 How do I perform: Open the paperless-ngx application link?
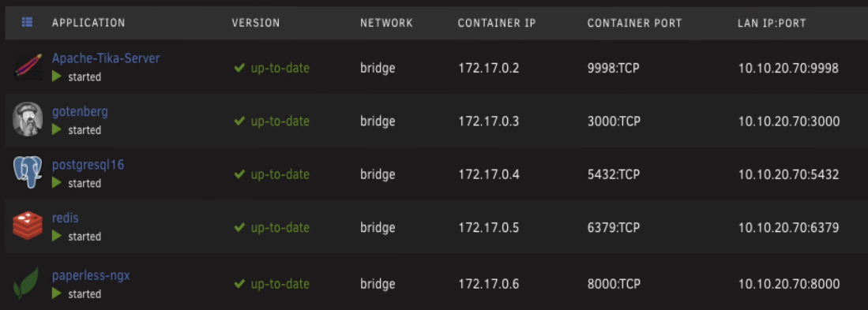coord(91,275)
